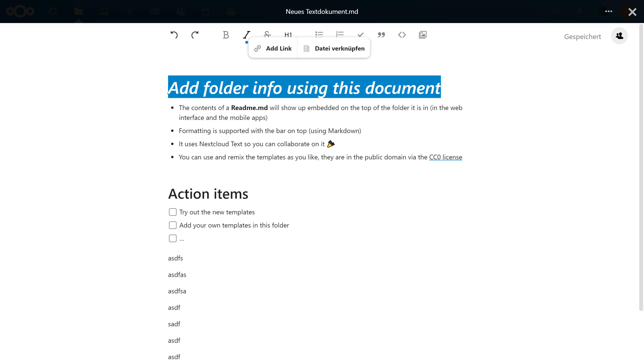
Task: Open the CC0 license link
Action: coord(446,157)
